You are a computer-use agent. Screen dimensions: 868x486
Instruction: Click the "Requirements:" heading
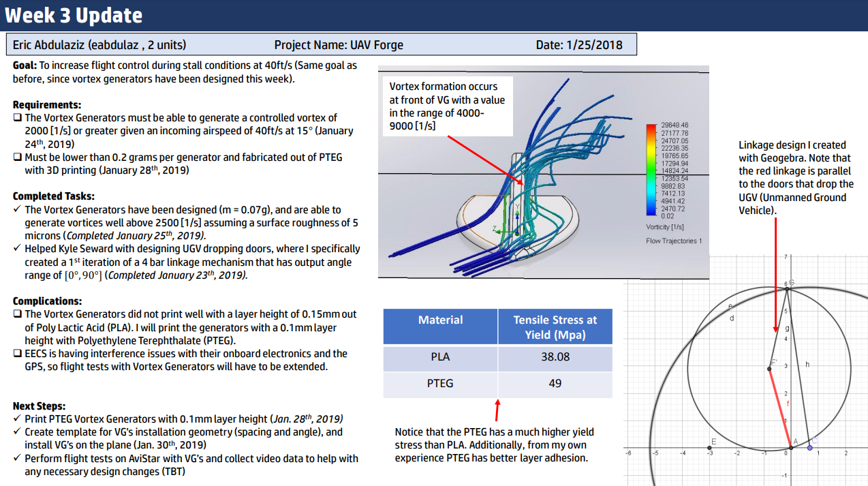47,105
